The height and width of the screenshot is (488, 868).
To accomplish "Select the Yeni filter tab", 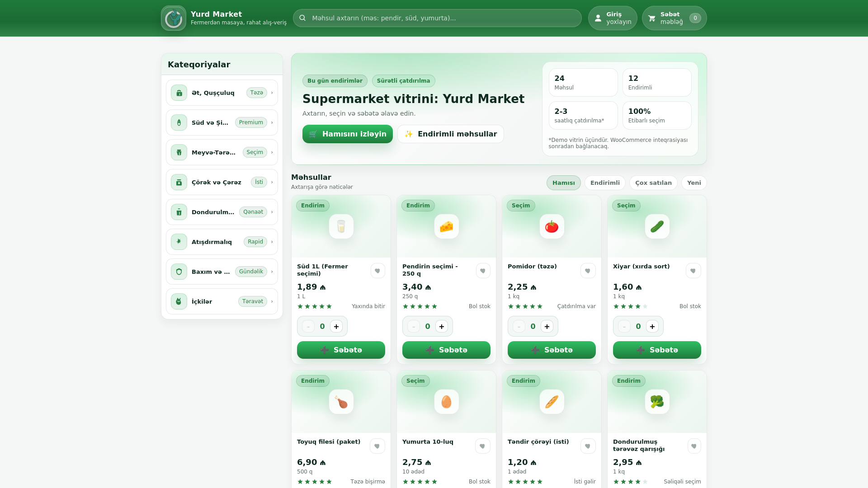I will [x=694, y=183].
